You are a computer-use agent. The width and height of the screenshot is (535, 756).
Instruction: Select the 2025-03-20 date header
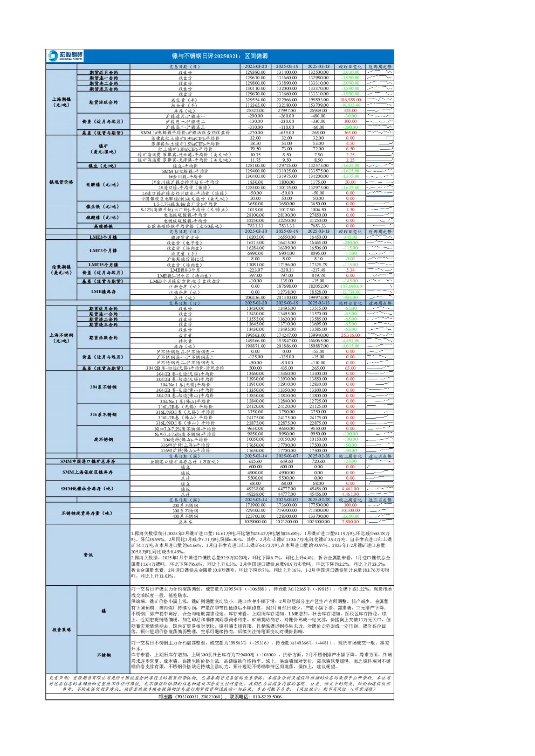tap(256, 67)
